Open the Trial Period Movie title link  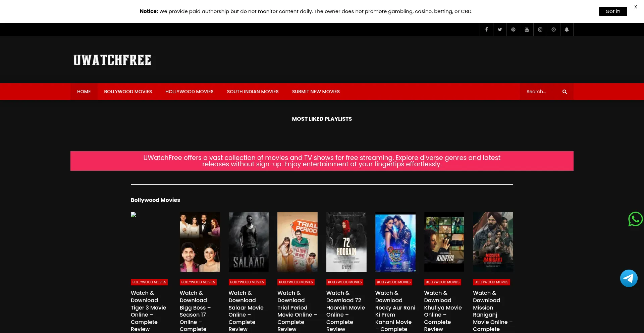[x=297, y=311]
